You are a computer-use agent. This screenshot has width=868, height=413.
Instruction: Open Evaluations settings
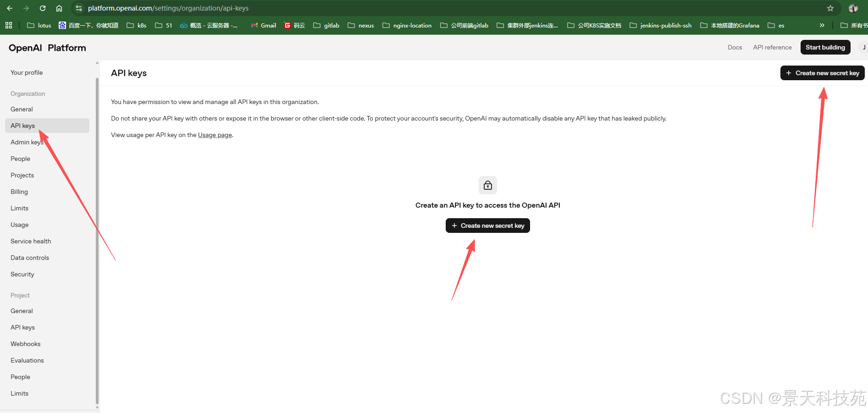27,360
